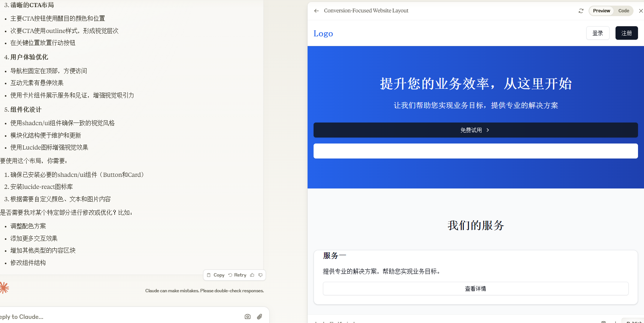This screenshot has height=323, width=644.
Task: Retry the Claude response
Action: tap(238, 275)
